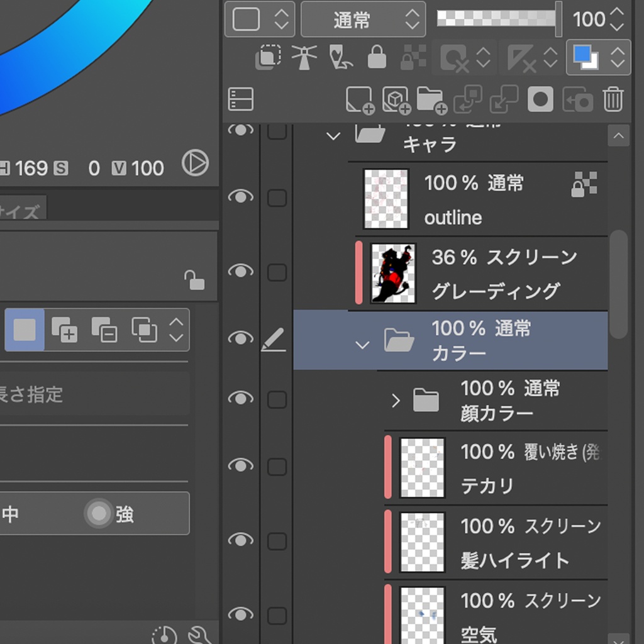The width and height of the screenshot is (644, 644).
Task: Set as reference layer lighthouse icon
Action: click(x=304, y=57)
